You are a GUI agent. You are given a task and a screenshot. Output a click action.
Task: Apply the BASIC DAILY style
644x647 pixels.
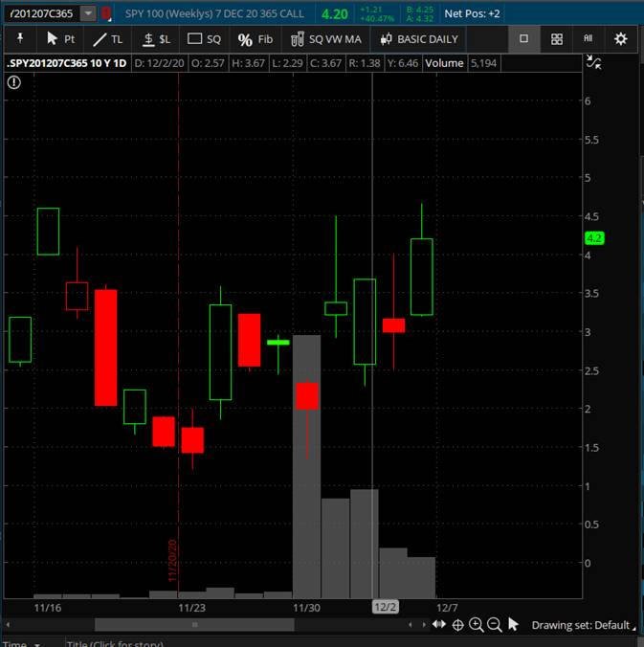tap(418, 39)
